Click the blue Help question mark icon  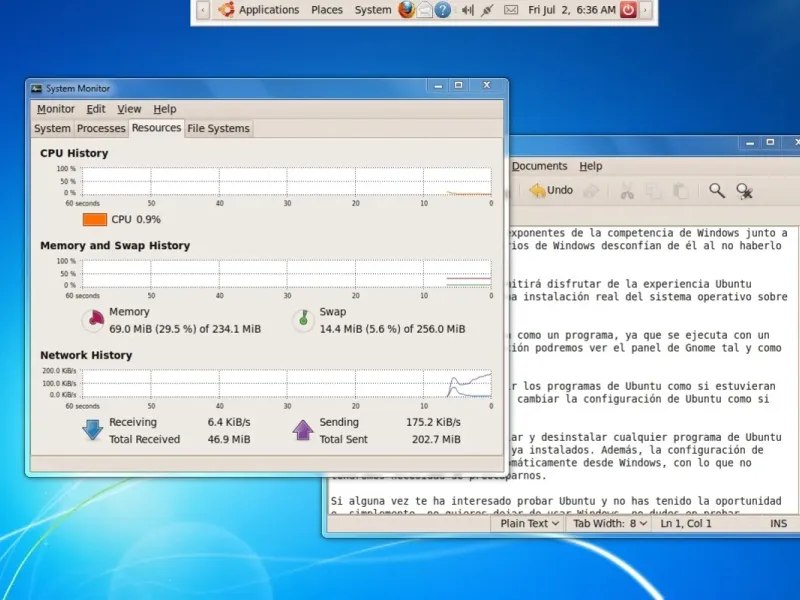point(443,10)
